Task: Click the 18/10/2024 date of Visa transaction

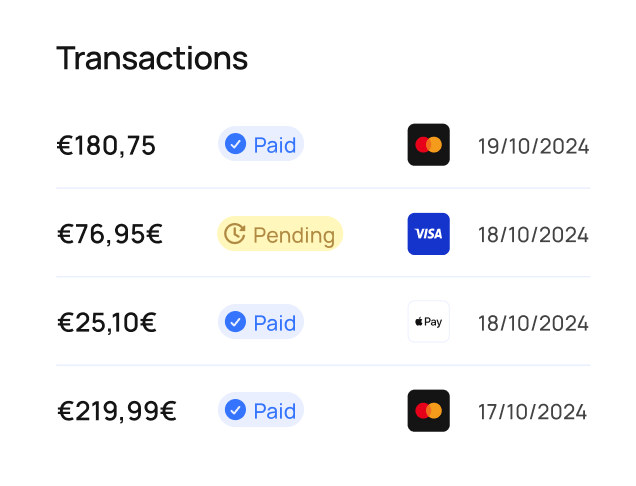Action: [x=533, y=235]
